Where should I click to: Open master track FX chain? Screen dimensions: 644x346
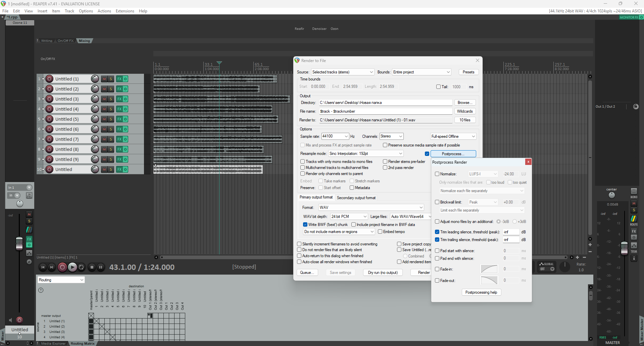click(634, 231)
